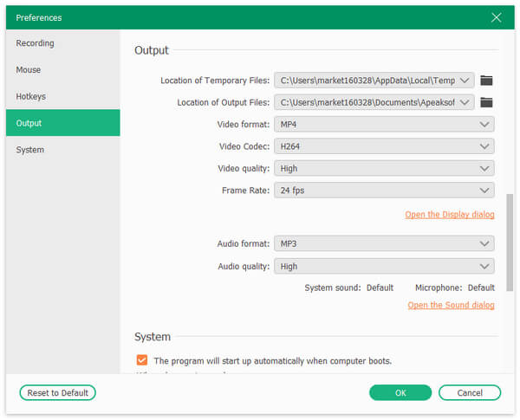Screen dimensions: 520x420
Task: Select the Mouse settings tab
Action: (29, 70)
